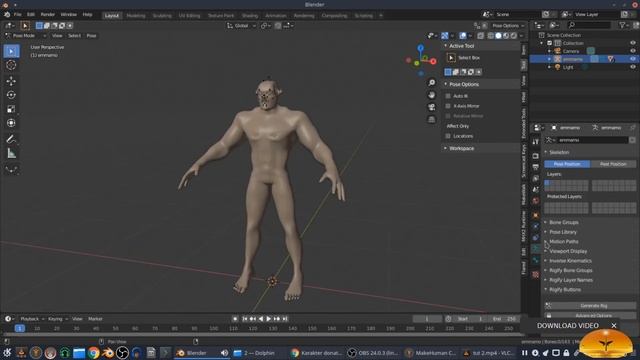Select the Annotate tool
Image resolution: width=640 pixels, height=360 pixels.
[x=11, y=139]
